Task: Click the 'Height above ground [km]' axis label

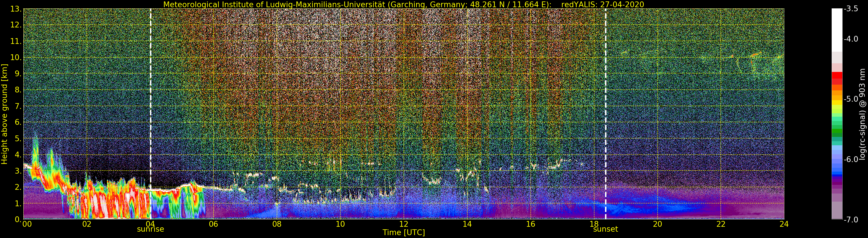Action: pos(4,114)
